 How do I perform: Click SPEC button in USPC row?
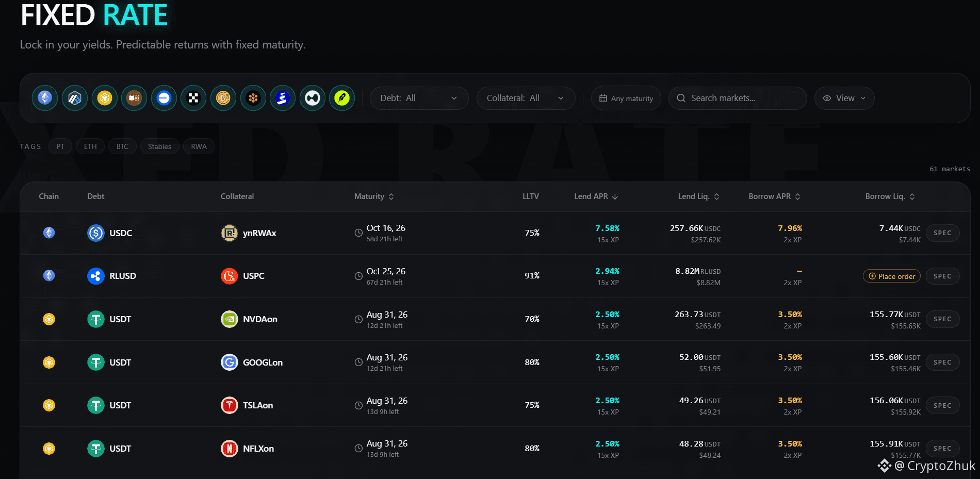pos(942,276)
